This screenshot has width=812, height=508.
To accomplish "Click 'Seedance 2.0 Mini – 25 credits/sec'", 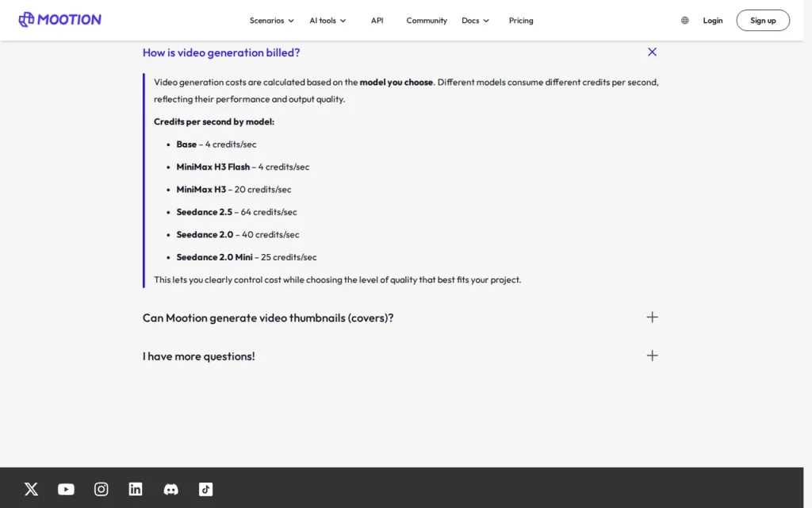I will (x=246, y=257).
